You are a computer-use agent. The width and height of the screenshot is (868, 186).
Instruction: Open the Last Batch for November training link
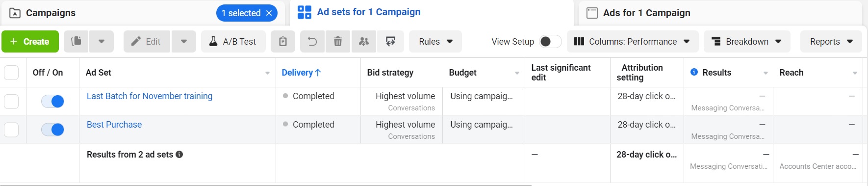click(x=150, y=96)
